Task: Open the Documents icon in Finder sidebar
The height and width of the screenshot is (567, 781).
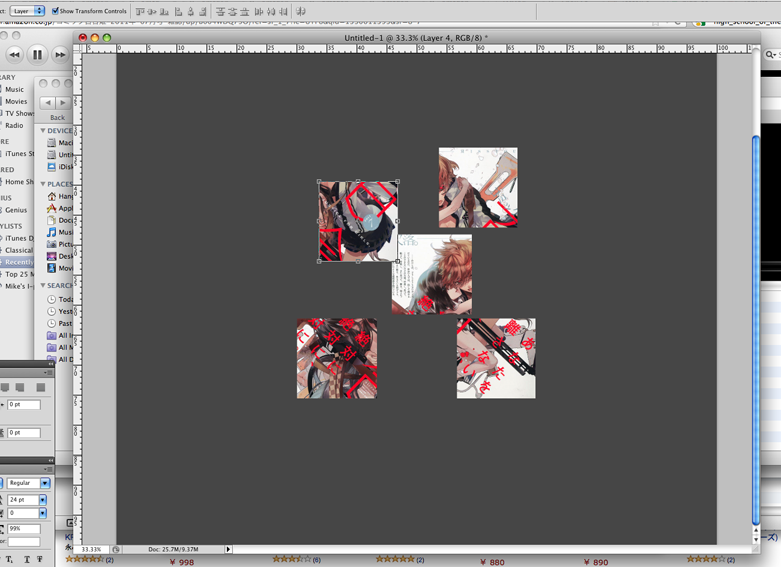Action: click(51, 220)
